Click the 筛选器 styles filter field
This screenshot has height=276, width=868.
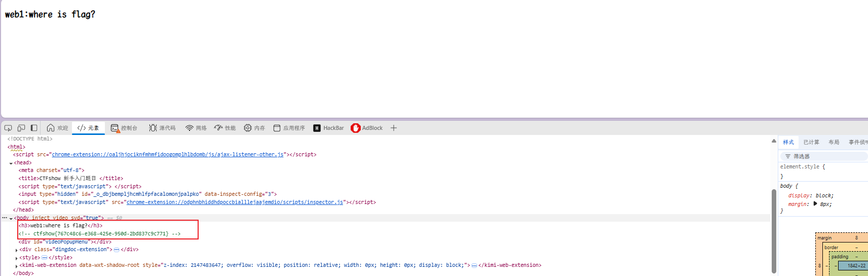[824, 156]
